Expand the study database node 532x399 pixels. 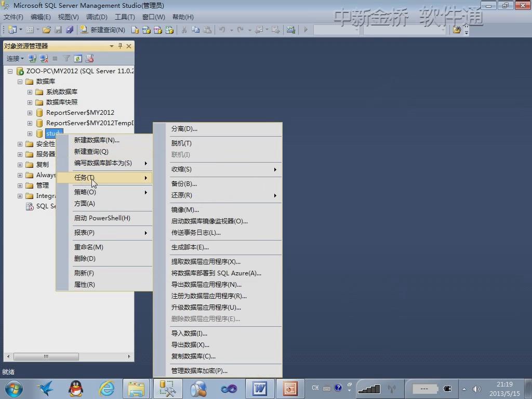30,134
